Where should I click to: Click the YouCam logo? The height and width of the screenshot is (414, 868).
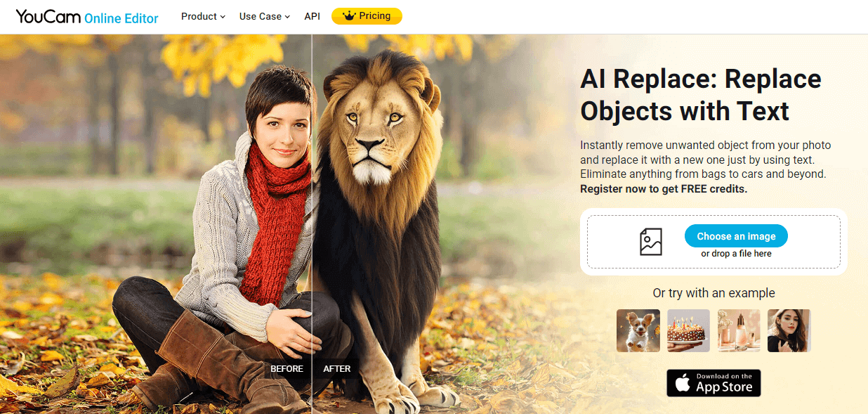(x=48, y=17)
